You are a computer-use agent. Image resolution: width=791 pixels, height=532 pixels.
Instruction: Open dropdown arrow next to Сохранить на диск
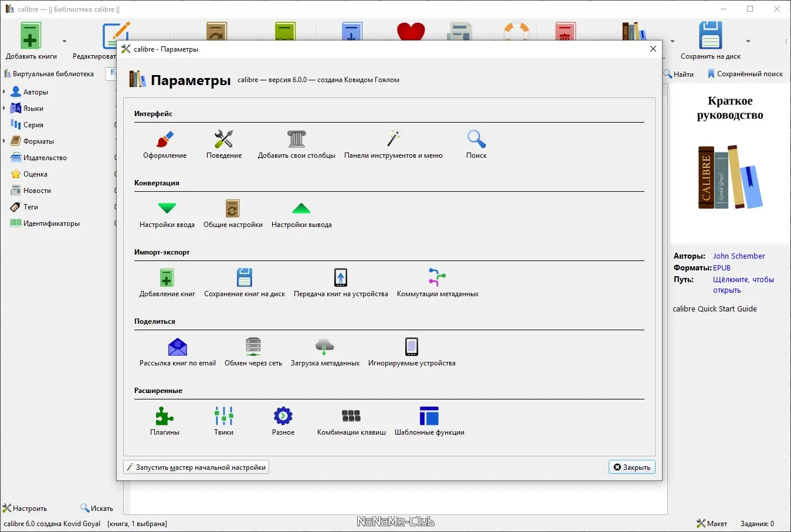(748, 41)
